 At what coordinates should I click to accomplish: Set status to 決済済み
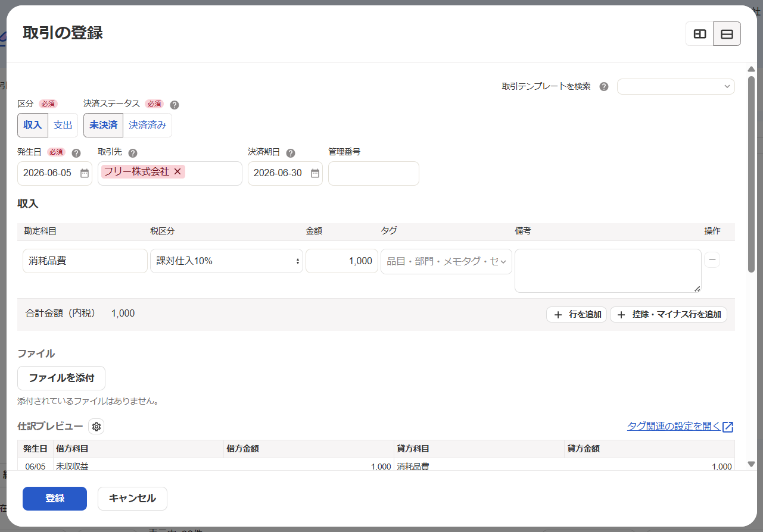[148, 125]
